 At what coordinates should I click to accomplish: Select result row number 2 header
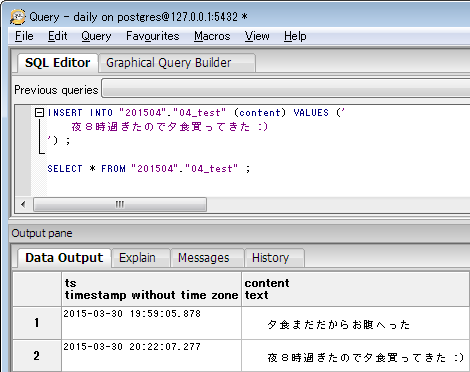(x=37, y=356)
